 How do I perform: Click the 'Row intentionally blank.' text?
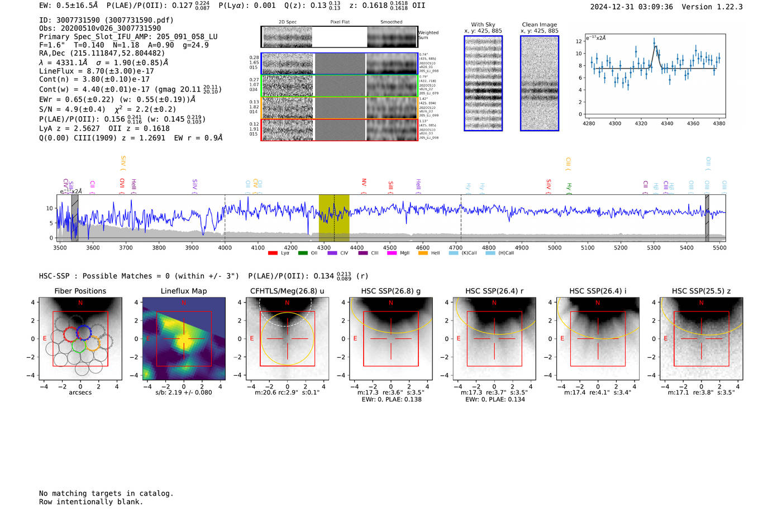91,502
